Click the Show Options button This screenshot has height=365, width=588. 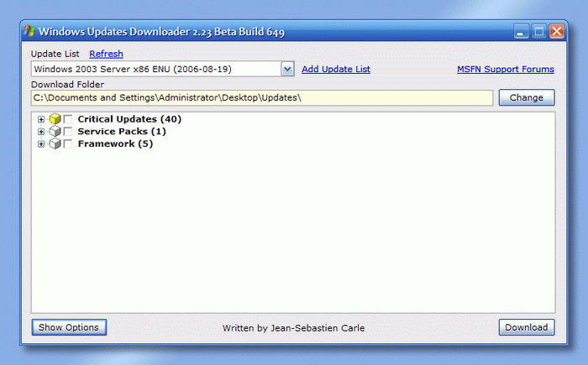coord(69,327)
